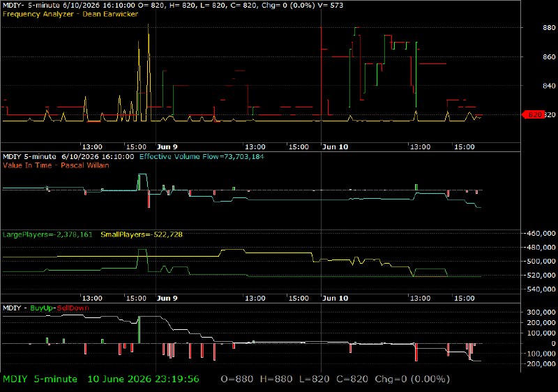Select the 100,000 BuyUp-SellDown axis label
The height and width of the screenshot is (392, 558).
click(x=542, y=333)
